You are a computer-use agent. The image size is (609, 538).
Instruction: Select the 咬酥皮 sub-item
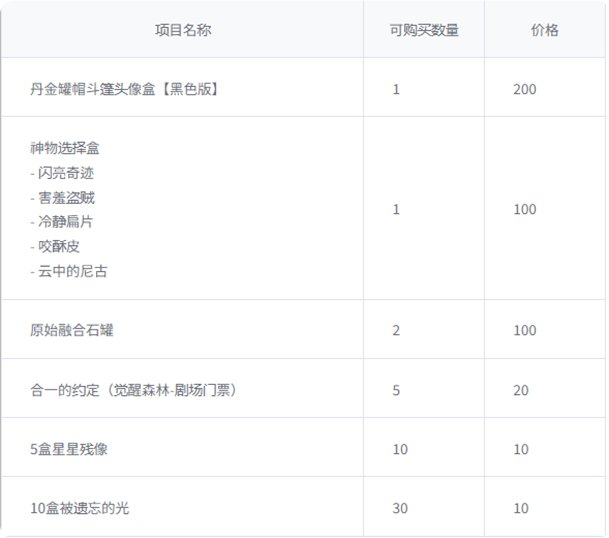tap(61, 246)
